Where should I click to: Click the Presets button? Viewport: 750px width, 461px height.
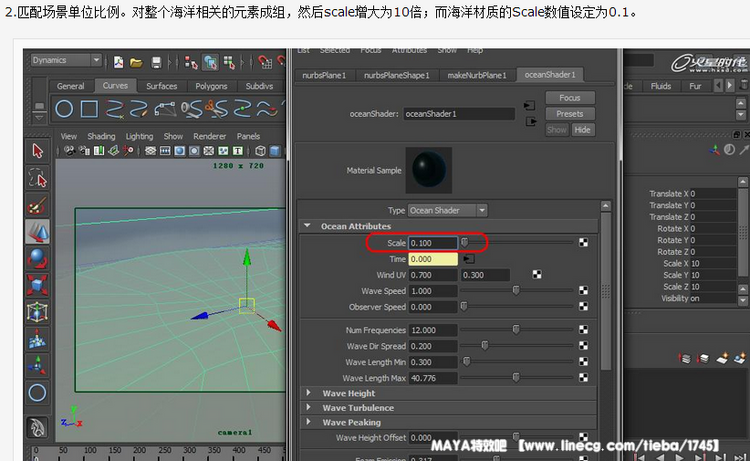tap(570, 114)
